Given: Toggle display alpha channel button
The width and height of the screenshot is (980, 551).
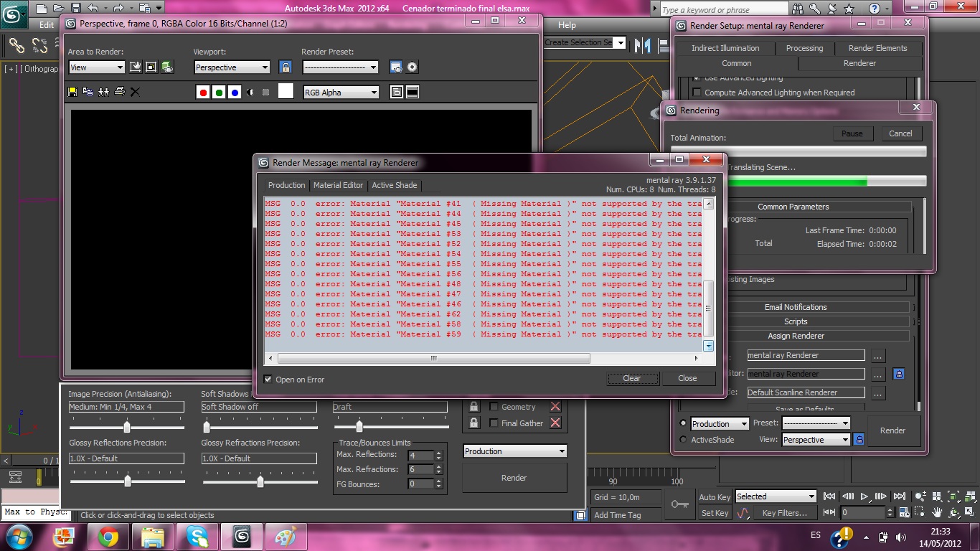Looking at the screenshot, I should (x=250, y=93).
